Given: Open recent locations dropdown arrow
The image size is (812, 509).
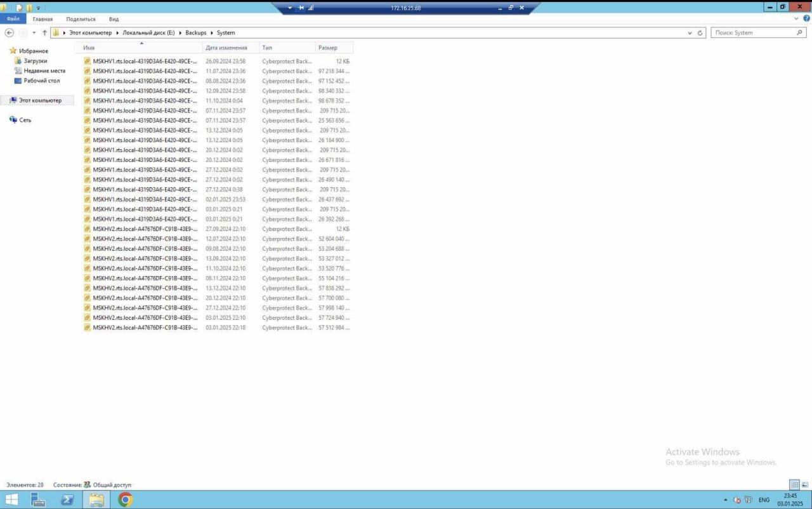Looking at the screenshot, I should pyautogui.click(x=34, y=33).
